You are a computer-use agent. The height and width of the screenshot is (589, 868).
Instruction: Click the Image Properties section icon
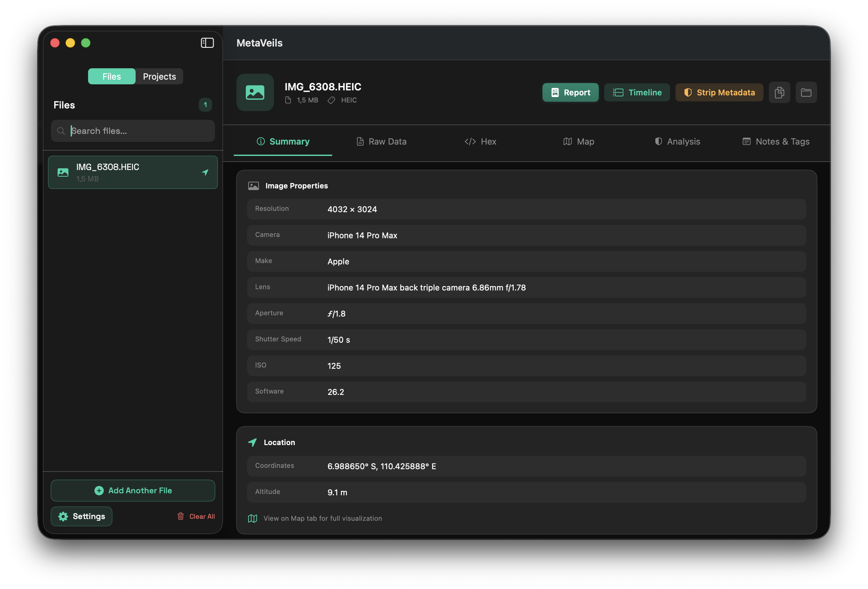point(254,186)
